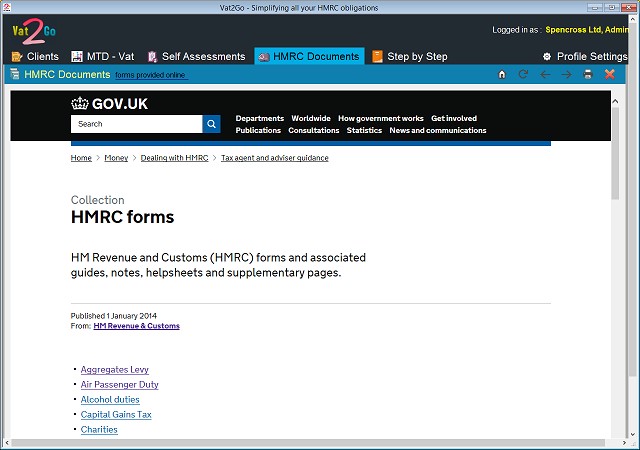Click the Self Assessments document icon
Viewport: 640px width, 450px height.
152,57
